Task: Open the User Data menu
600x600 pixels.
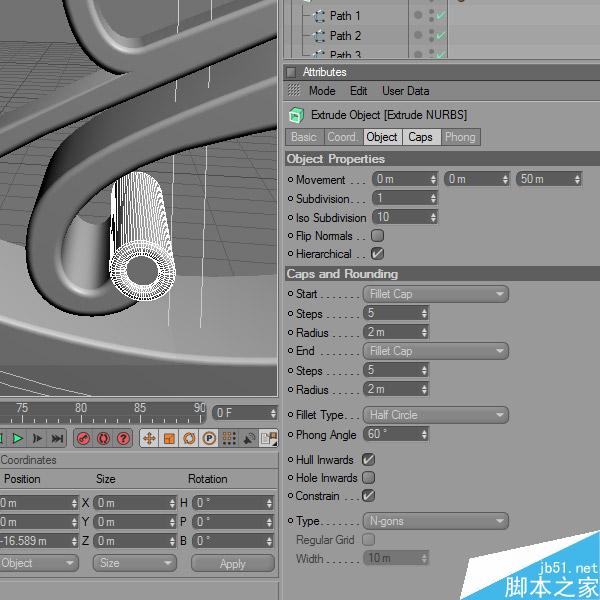Action: pyautogui.click(x=406, y=91)
